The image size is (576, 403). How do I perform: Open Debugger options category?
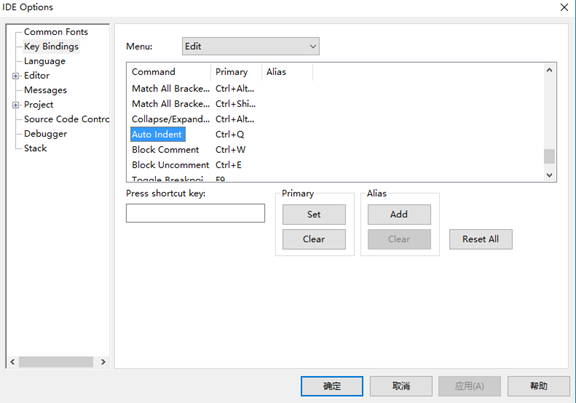coord(45,134)
